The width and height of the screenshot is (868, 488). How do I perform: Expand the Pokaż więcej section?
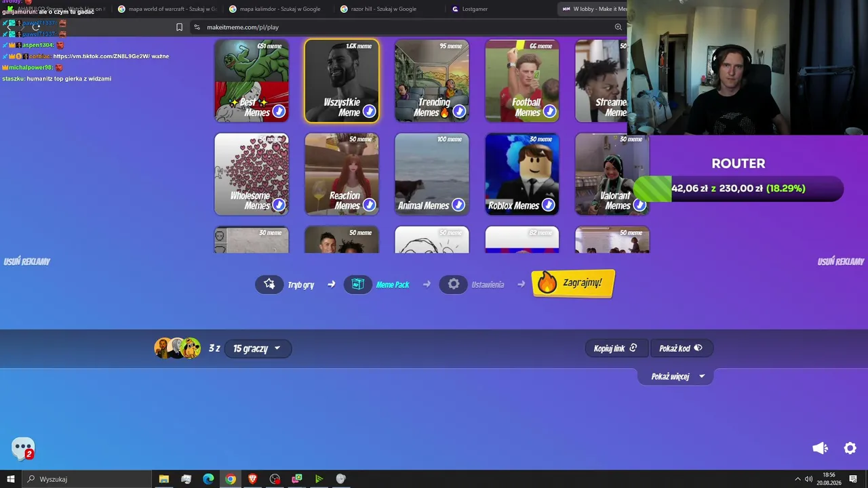676,377
